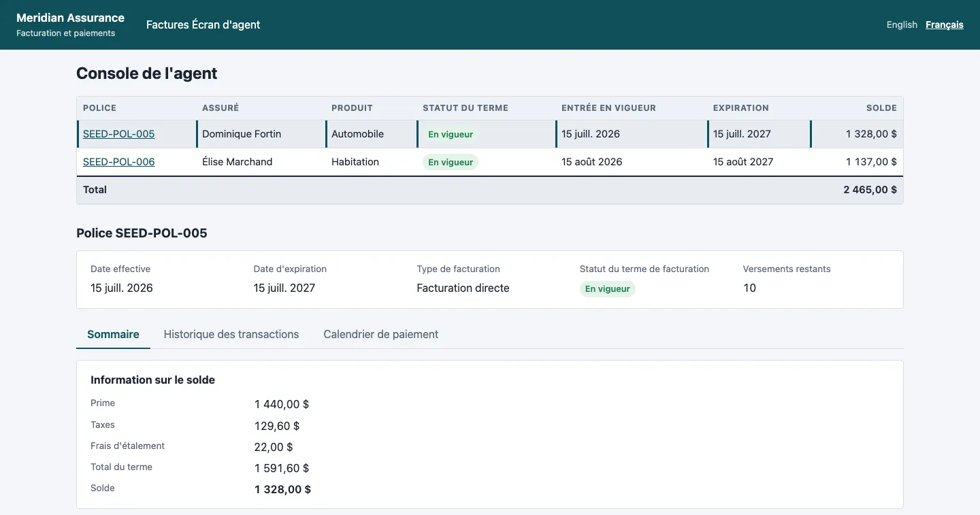
Task: Open the Calendrier de paiement tab
Action: [380, 335]
